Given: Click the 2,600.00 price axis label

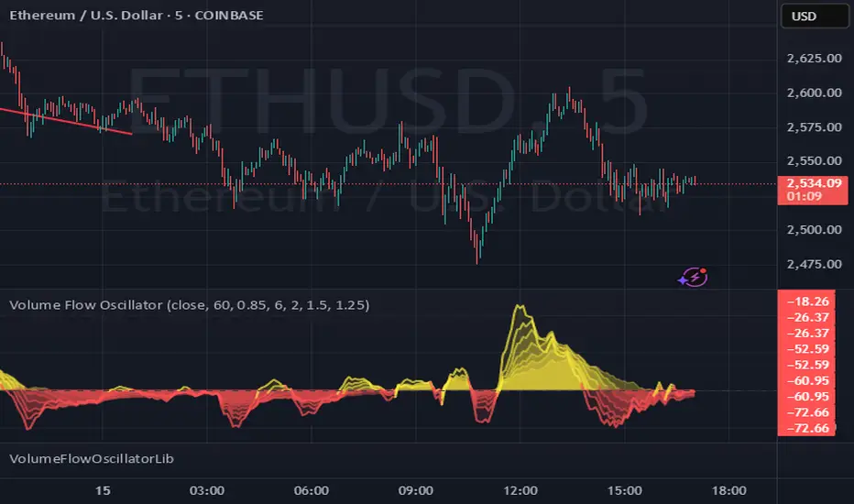Looking at the screenshot, I should [814, 93].
